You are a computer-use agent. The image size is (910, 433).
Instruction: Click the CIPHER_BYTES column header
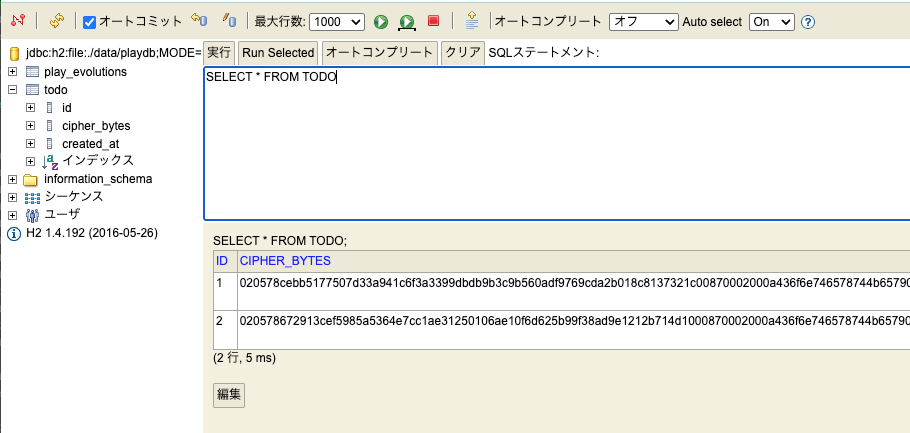click(285, 261)
